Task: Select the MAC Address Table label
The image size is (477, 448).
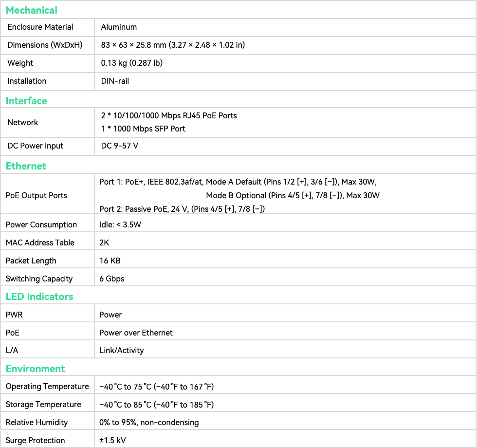Action: tap(40, 243)
